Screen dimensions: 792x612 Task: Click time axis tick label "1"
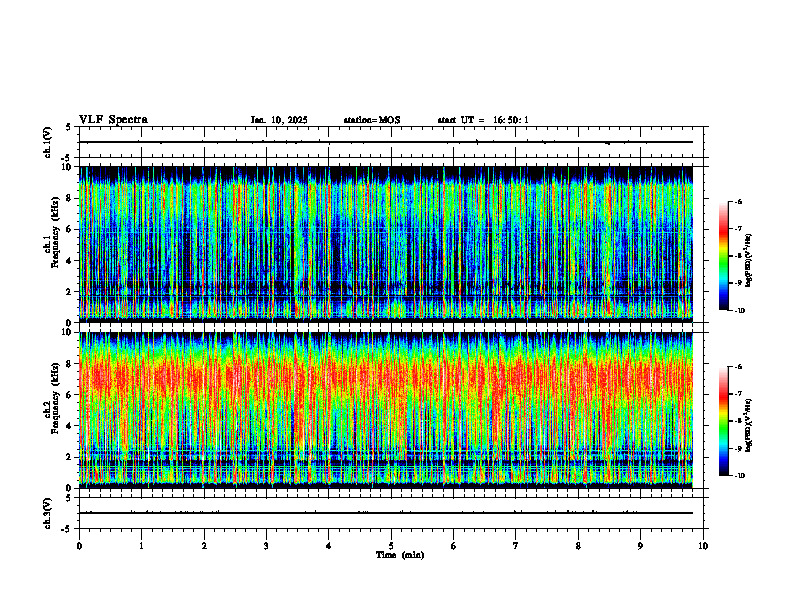point(141,546)
